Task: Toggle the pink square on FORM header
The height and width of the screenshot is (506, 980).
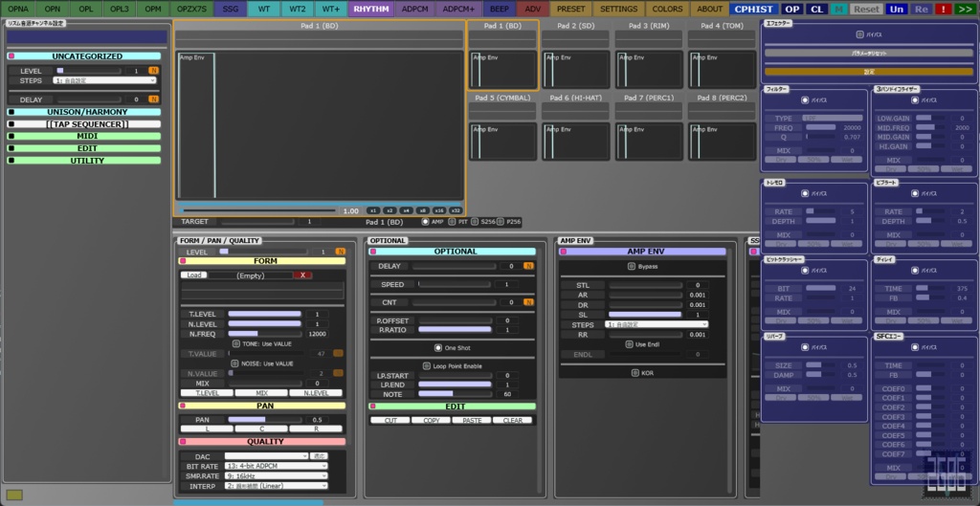Action: [183, 261]
